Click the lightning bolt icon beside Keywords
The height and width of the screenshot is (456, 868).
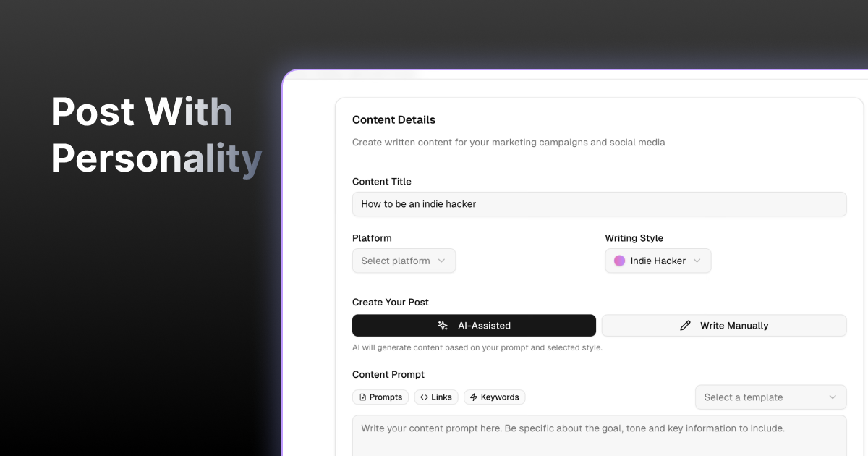tap(474, 397)
